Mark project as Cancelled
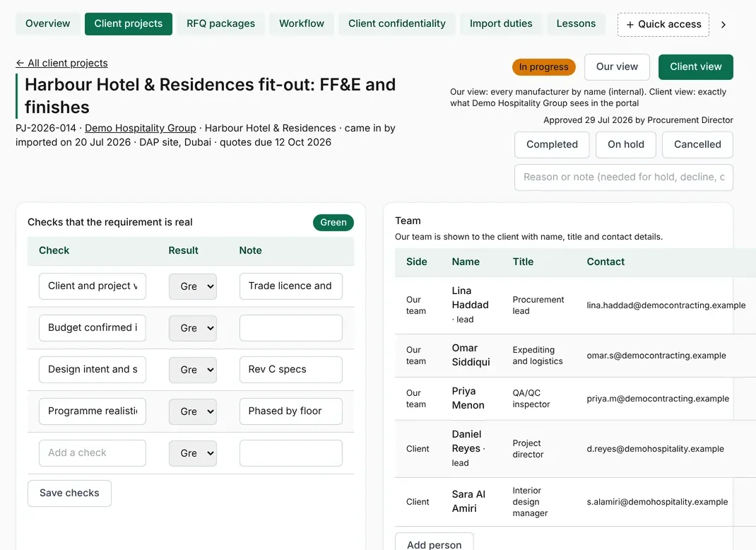This screenshot has height=550, width=756. [697, 145]
